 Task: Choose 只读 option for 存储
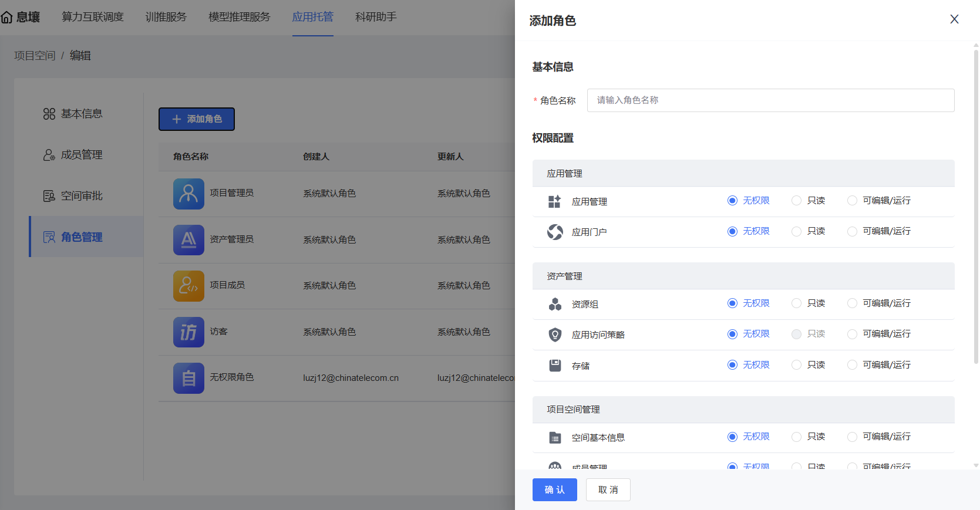797,365
